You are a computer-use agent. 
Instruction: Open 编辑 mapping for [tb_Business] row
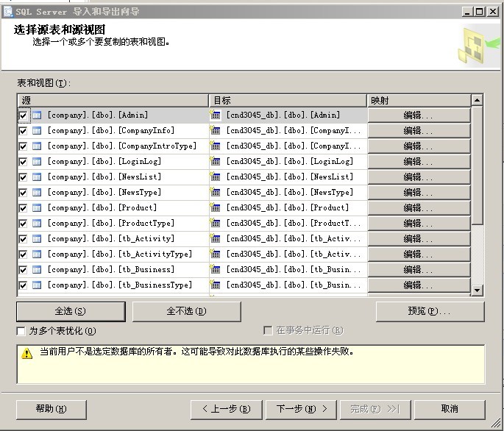click(x=419, y=269)
